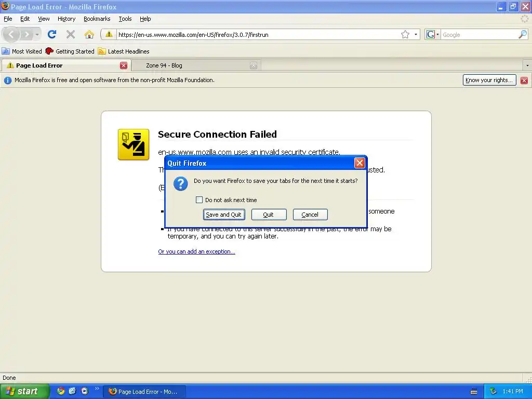Cancel the Quit Firefox dialog
Viewport: 532px width, 399px height.
tap(310, 215)
